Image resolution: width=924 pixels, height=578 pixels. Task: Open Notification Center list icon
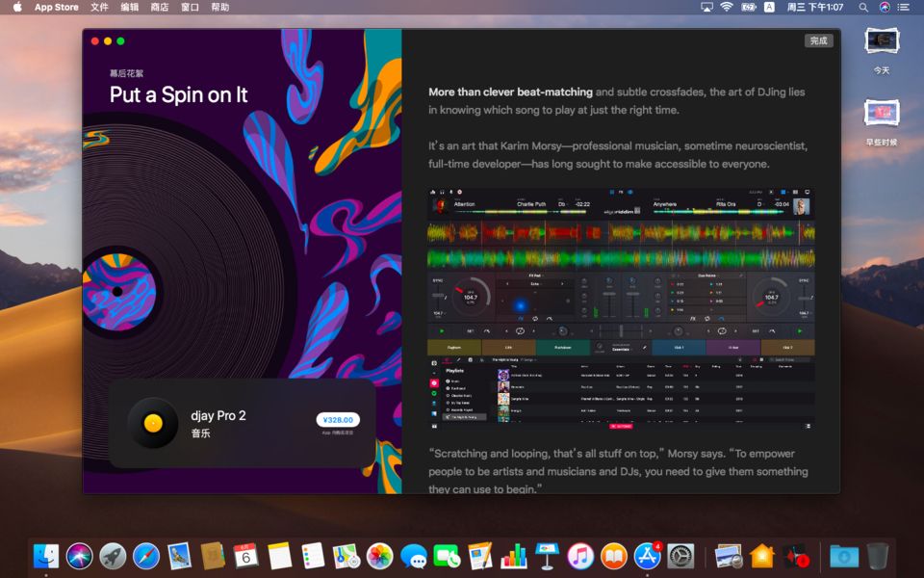coord(904,7)
